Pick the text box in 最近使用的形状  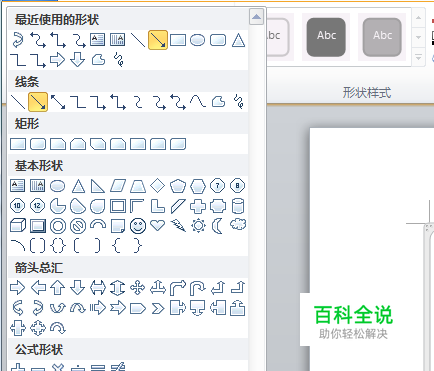98,39
